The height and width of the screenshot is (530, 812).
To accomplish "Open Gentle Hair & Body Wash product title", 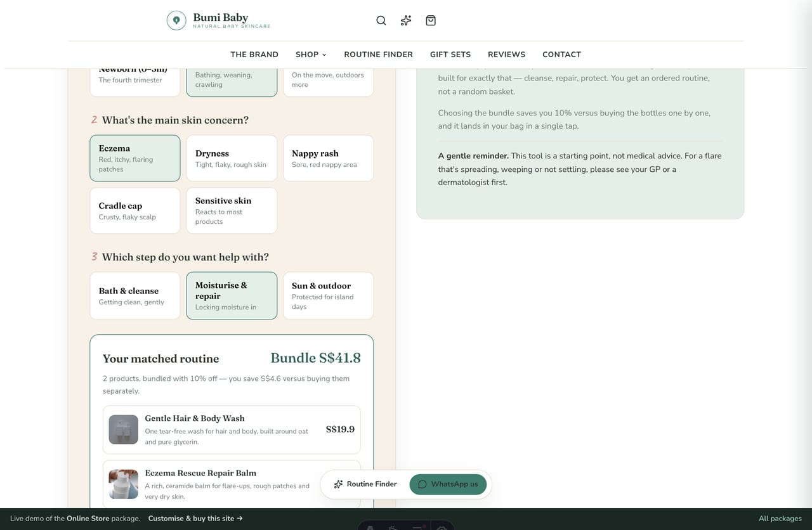I will [x=195, y=418].
